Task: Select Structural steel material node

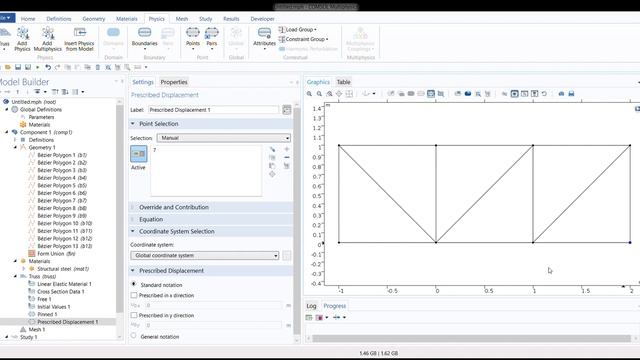Action: click(x=63, y=269)
